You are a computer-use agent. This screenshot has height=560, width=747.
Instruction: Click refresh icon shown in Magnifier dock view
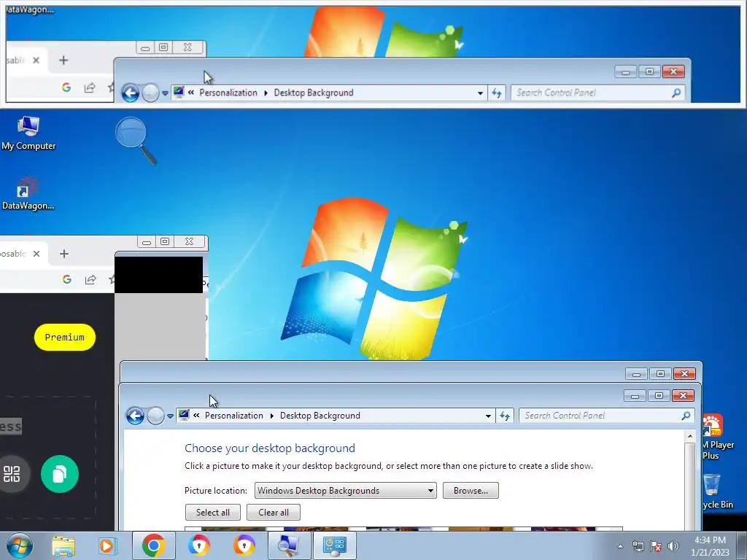[x=497, y=93]
